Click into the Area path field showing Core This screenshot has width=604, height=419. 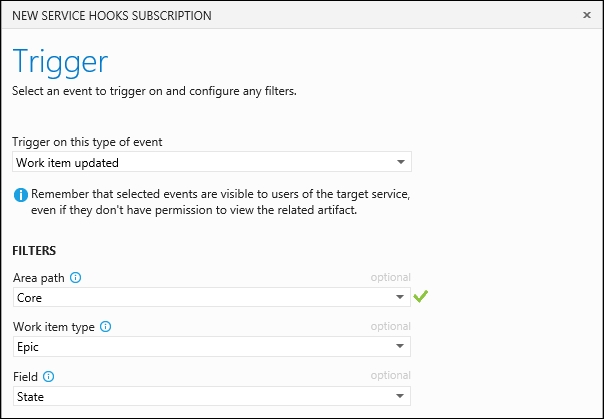pyautogui.click(x=212, y=297)
